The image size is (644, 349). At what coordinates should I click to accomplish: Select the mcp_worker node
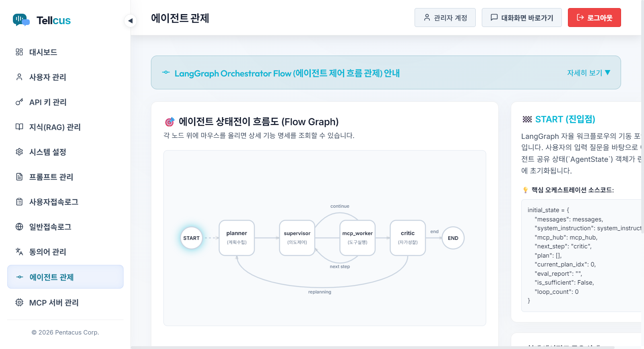(x=357, y=237)
